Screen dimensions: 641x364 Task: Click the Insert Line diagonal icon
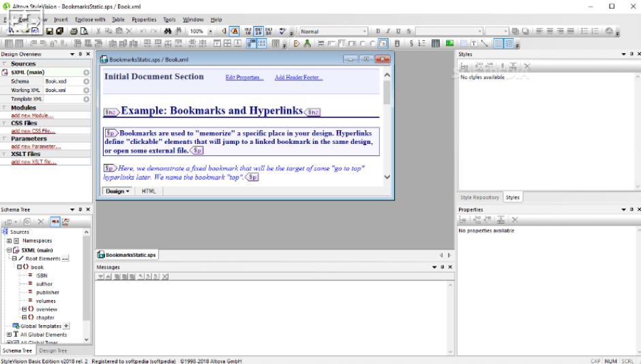click(x=484, y=44)
